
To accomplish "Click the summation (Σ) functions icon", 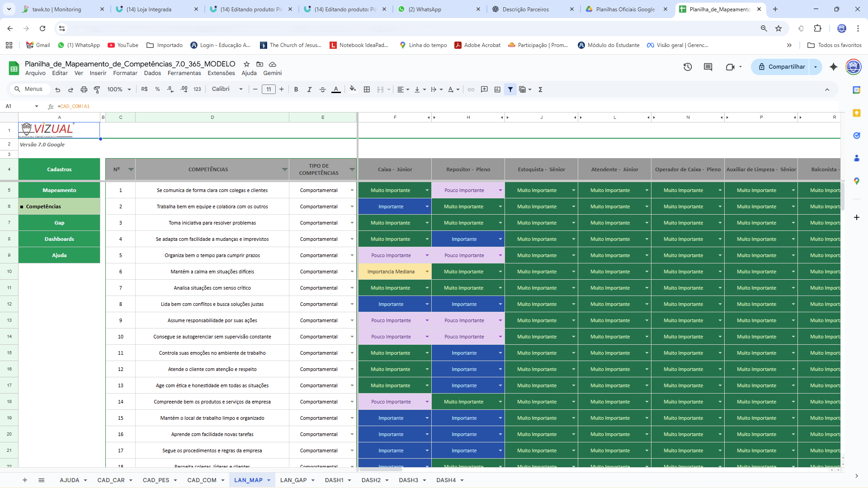I will 540,89.
